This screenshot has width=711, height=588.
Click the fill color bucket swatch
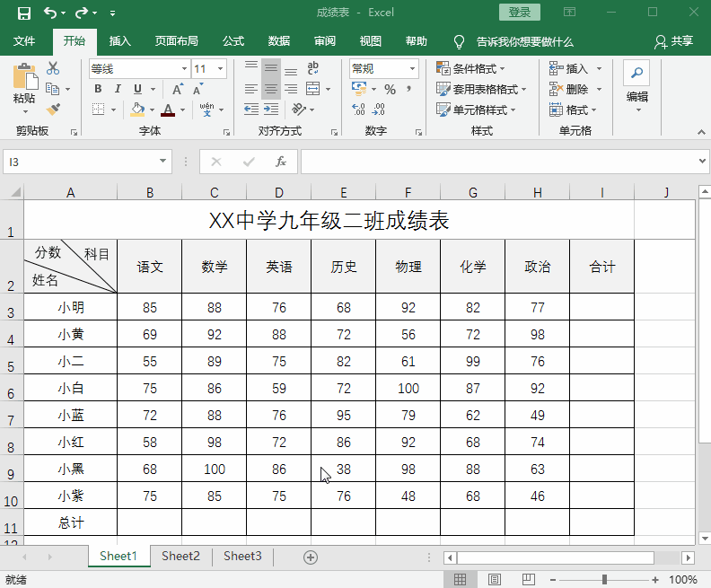tap(137, 110)
